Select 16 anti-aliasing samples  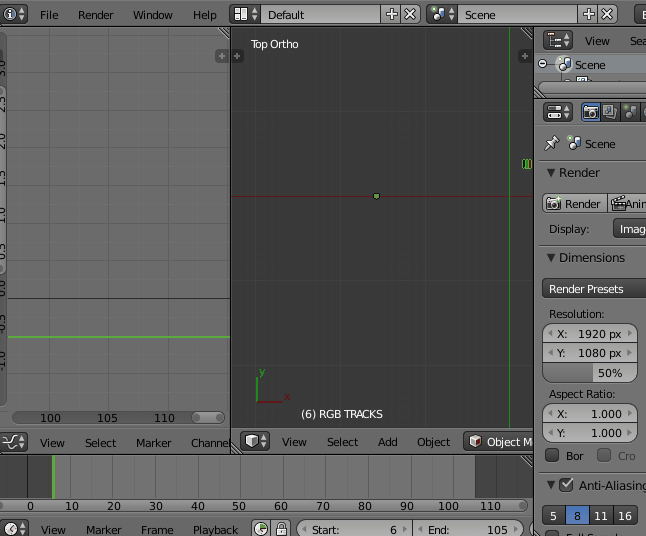click(625, 515)
